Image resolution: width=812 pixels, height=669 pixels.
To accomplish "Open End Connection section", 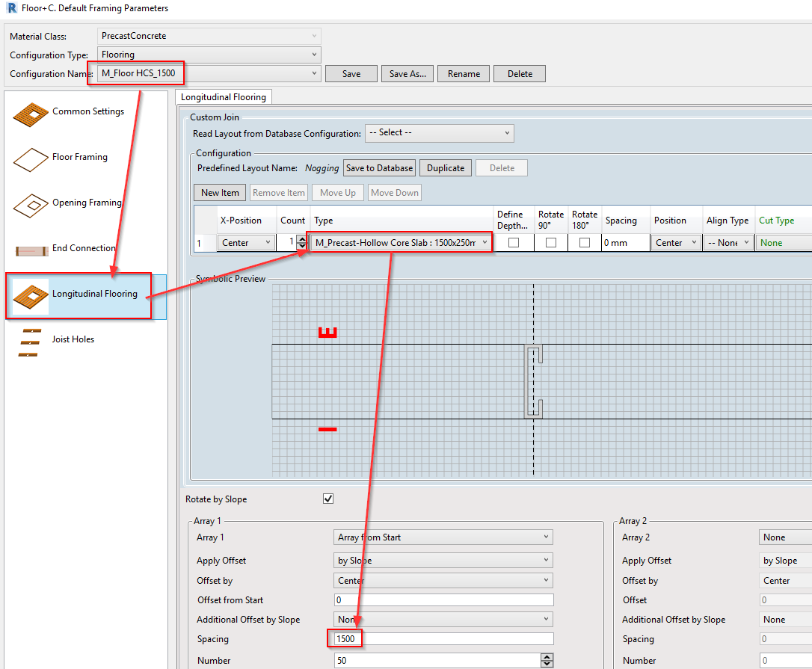I will pos(86,251).
